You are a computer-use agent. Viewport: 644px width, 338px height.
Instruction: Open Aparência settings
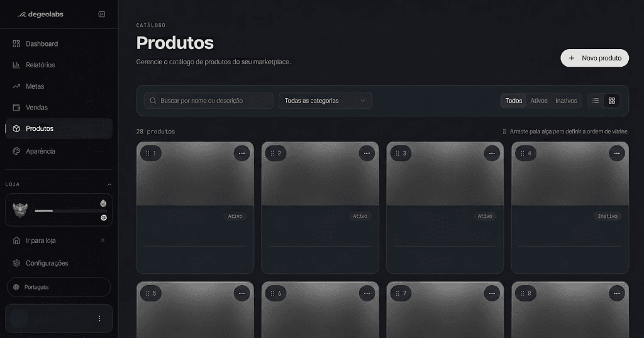[x=58, y=151]
